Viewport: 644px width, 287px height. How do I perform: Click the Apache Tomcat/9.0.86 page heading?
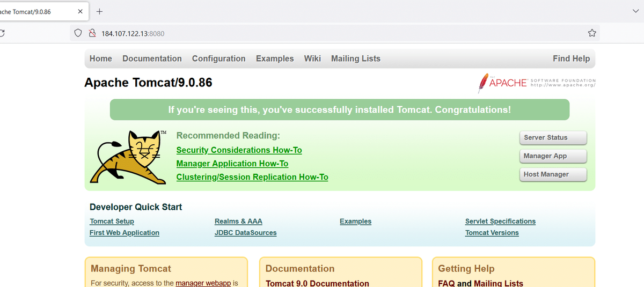coord(148,83)
